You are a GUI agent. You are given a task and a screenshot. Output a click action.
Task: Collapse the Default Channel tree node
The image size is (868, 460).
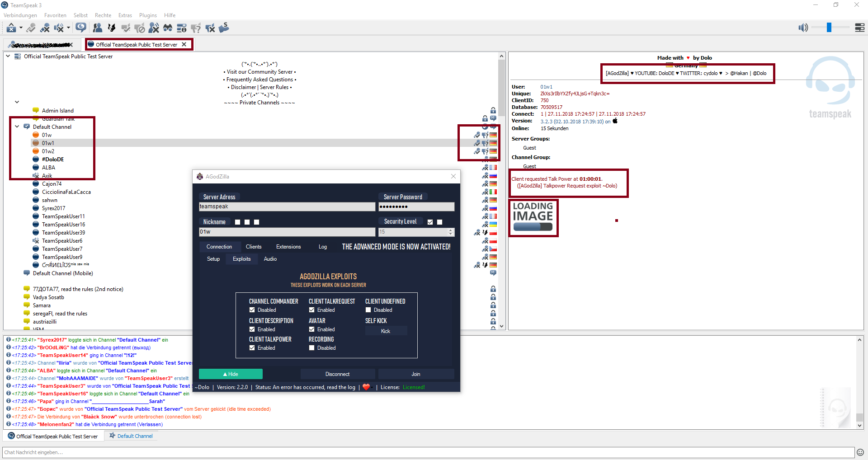pos(17,127)
